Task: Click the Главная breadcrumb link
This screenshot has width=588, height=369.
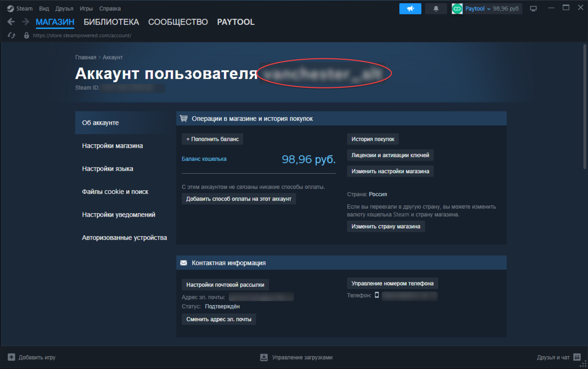Action: pos(86,57)
